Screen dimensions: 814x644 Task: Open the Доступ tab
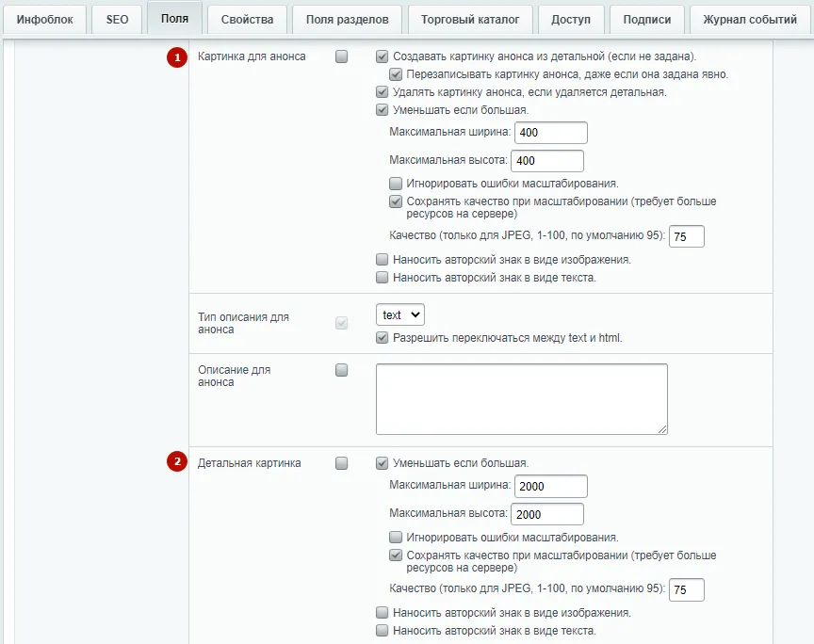click(571, 20)
